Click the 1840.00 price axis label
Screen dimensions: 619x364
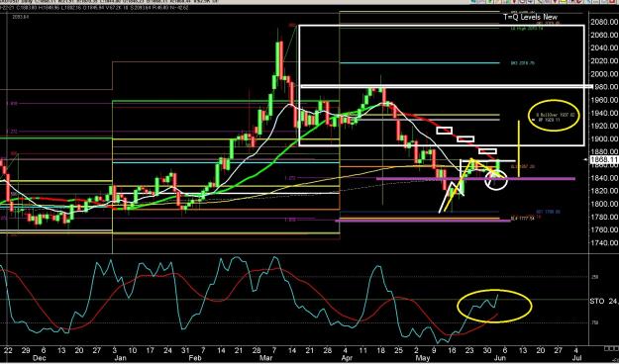click(x=604, y=178)
